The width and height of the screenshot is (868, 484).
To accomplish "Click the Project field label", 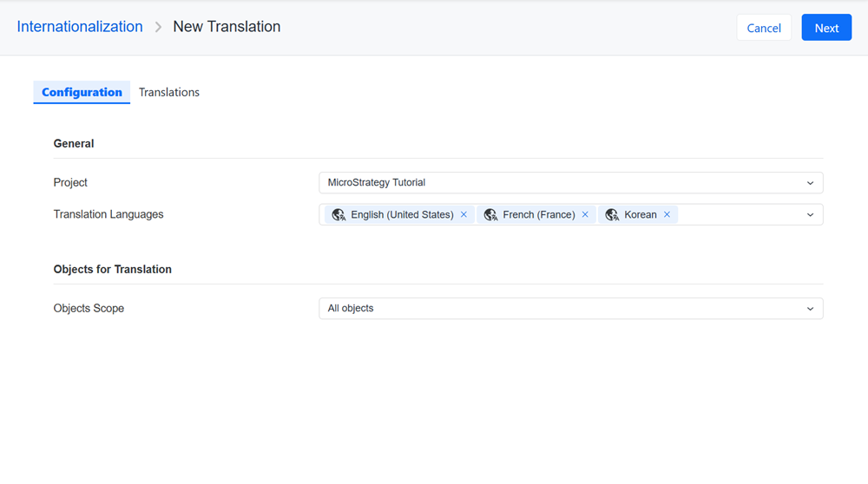I will click(x=70, y=182).
